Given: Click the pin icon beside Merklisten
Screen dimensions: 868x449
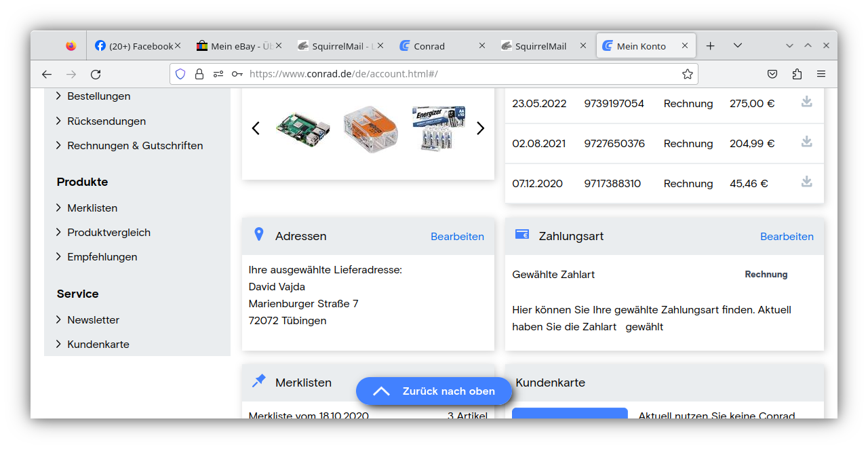Looking at the screenshot, I should point(258,380).
